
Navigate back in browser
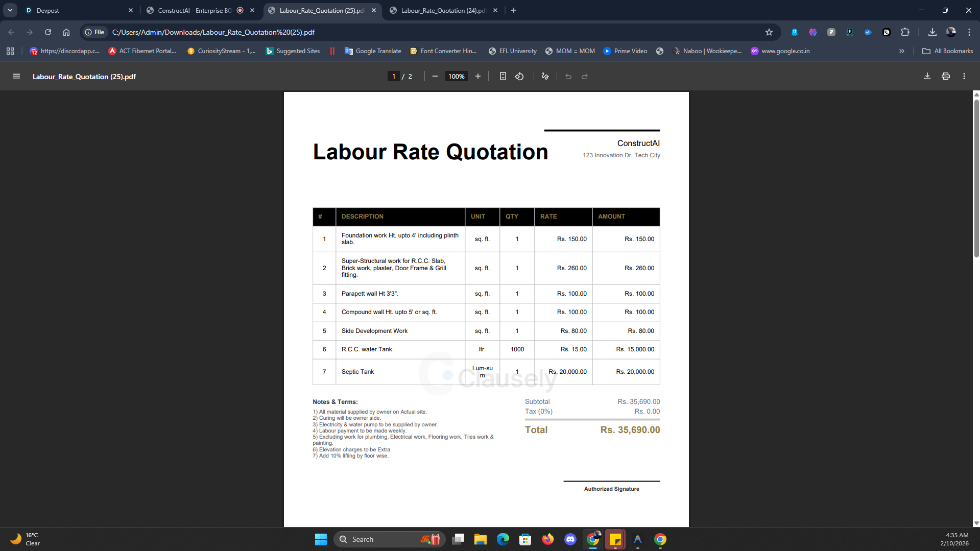(11, 32)
